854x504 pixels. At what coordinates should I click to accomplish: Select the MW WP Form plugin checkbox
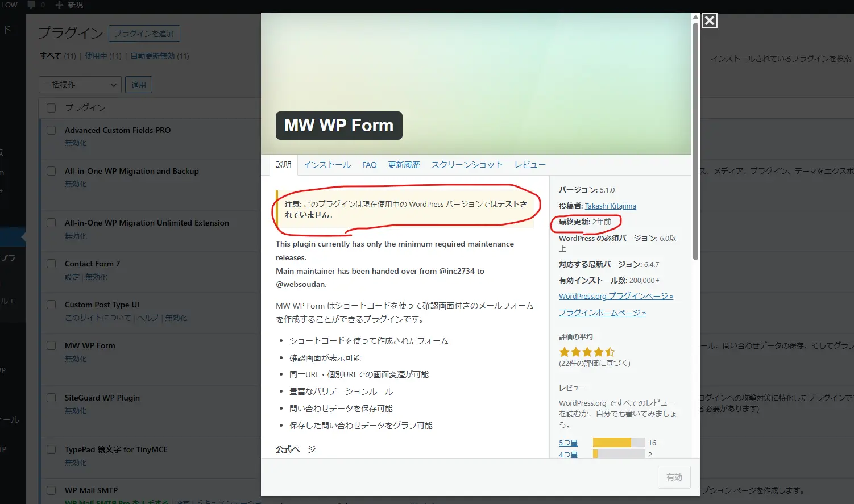[51, 345]
